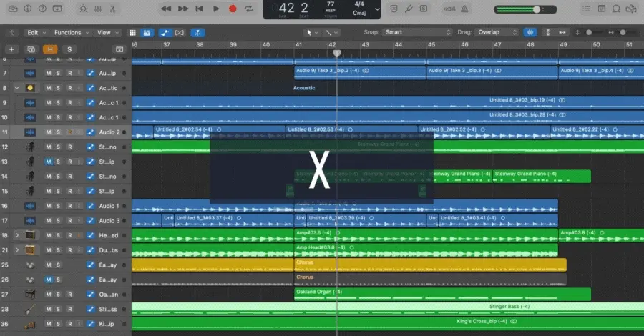Open Smart Controls dial icon
Screen dimensions: 644x336
coord(82,9)
